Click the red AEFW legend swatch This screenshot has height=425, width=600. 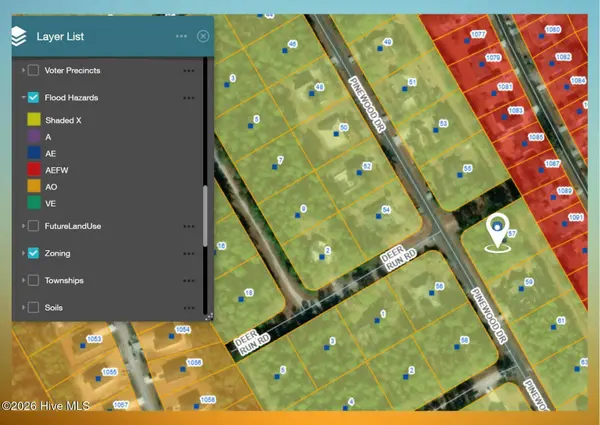pos(33,171)
